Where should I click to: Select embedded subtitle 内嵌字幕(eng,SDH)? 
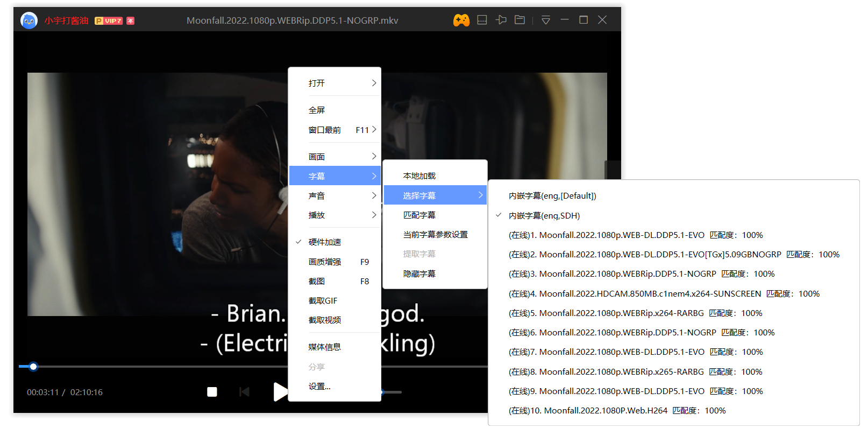(x=544, y=216)
